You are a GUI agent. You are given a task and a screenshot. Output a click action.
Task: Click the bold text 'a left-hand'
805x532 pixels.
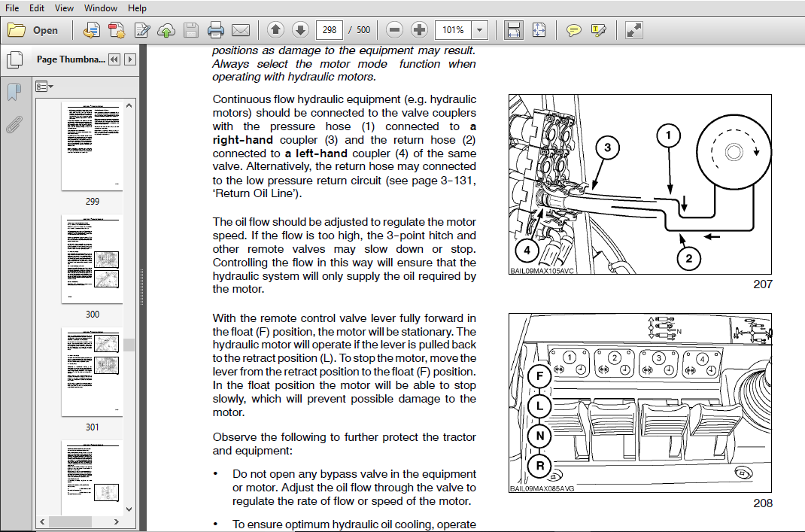(x=316, y=153)
